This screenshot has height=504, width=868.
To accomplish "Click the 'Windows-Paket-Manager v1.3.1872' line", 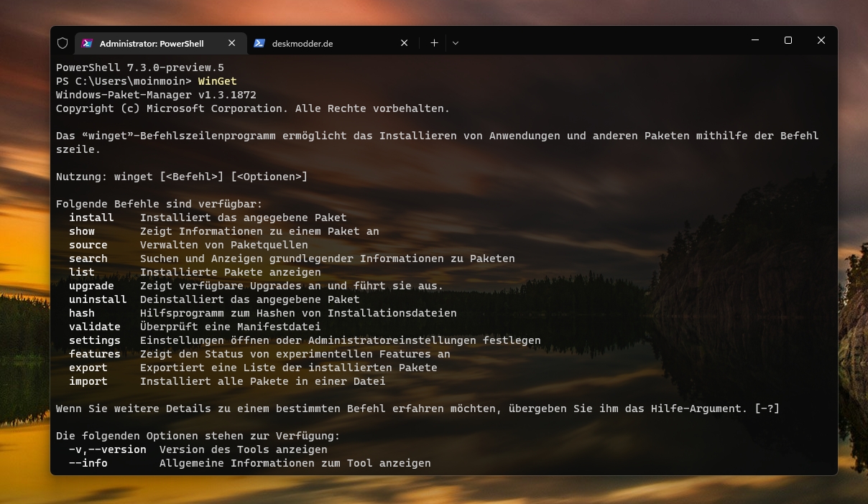I will (156, 95).
